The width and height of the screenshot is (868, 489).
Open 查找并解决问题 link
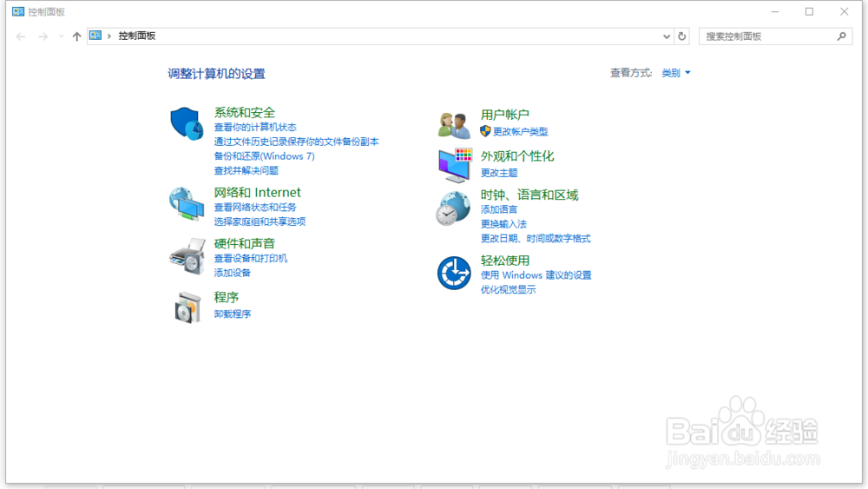pos(247,170)
